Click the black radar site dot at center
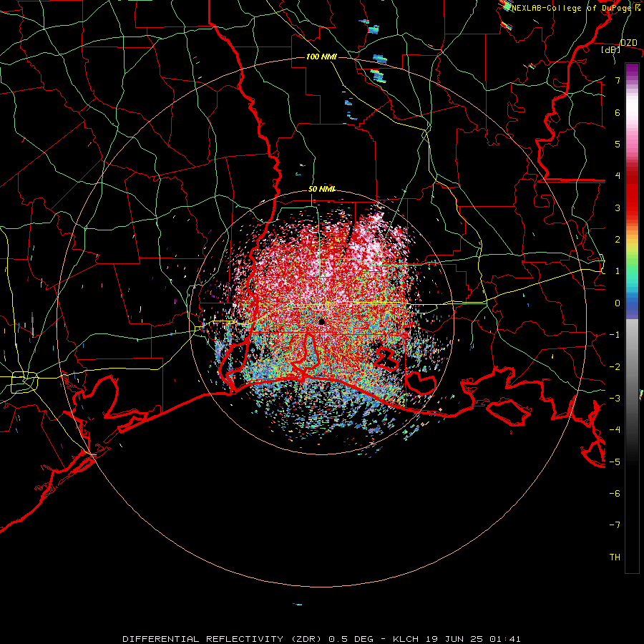Viewport: 644px width, 644px height. [x=321, y=321]
